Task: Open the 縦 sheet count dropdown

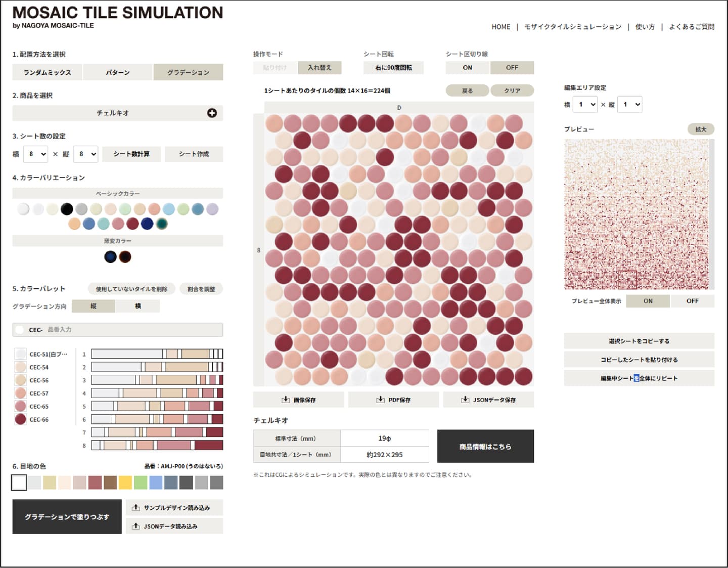Action: [x=85, y=154]
